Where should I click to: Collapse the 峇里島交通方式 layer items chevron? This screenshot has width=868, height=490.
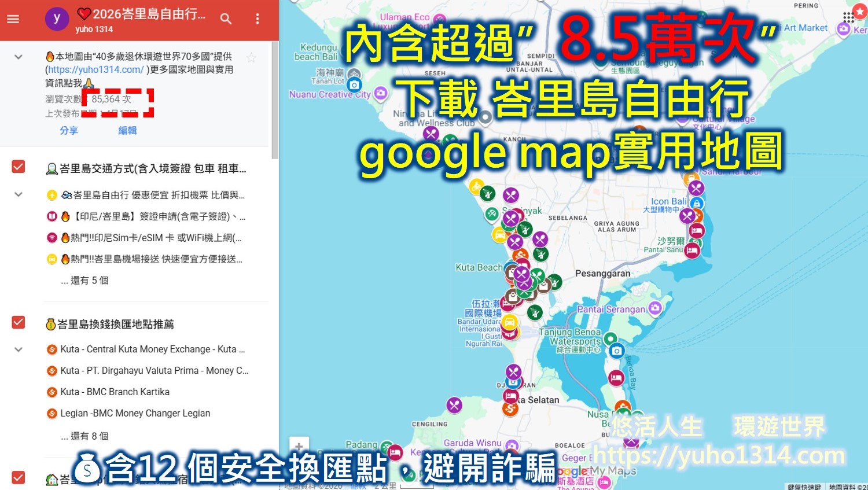tap(19, 195)
